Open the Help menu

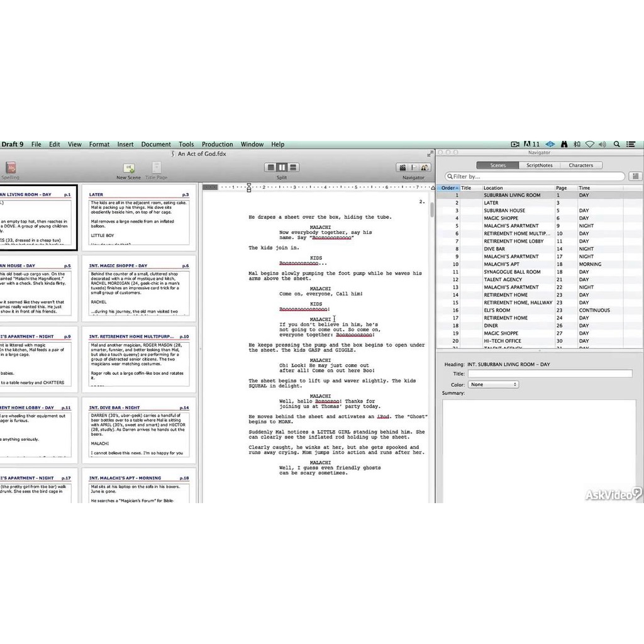tap(277, 144)
